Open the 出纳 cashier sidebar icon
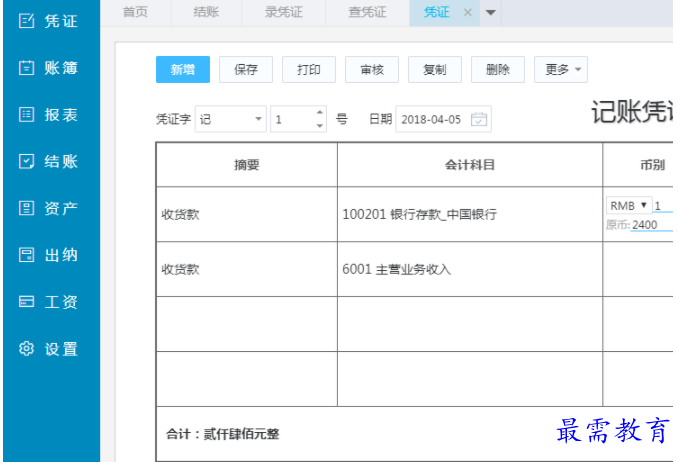The height and width of the screenshot is (462, 678). tap(26, 255)
